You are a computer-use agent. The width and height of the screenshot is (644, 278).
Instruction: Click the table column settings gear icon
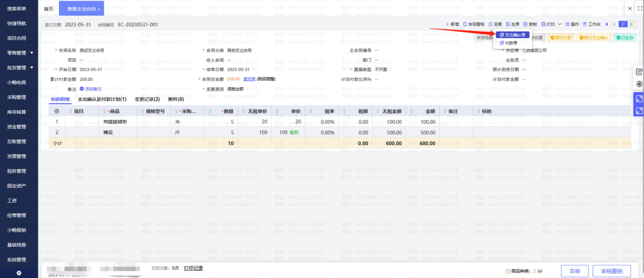point(57,111)
